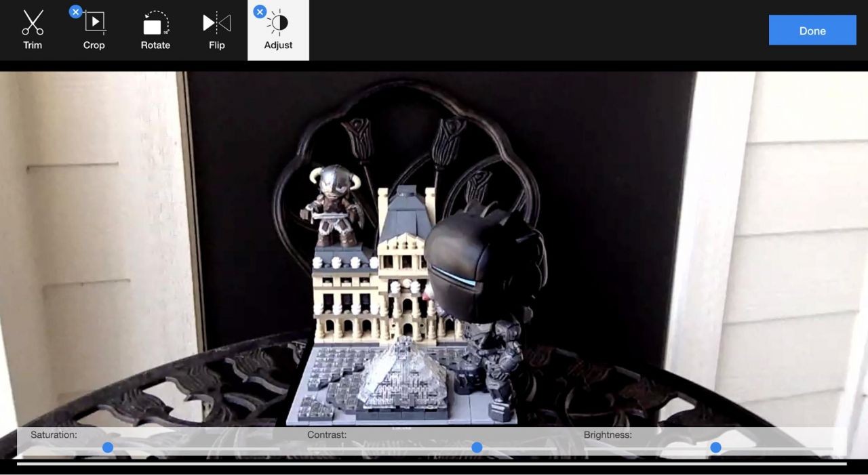Open the Rotate tool
The height and width of the screenshot is (475, 868).
(x=155, y=24)
